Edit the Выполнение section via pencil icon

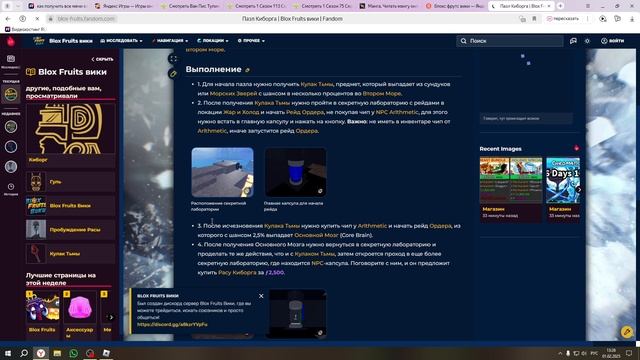pyautogui.click(x=247, y=70)
